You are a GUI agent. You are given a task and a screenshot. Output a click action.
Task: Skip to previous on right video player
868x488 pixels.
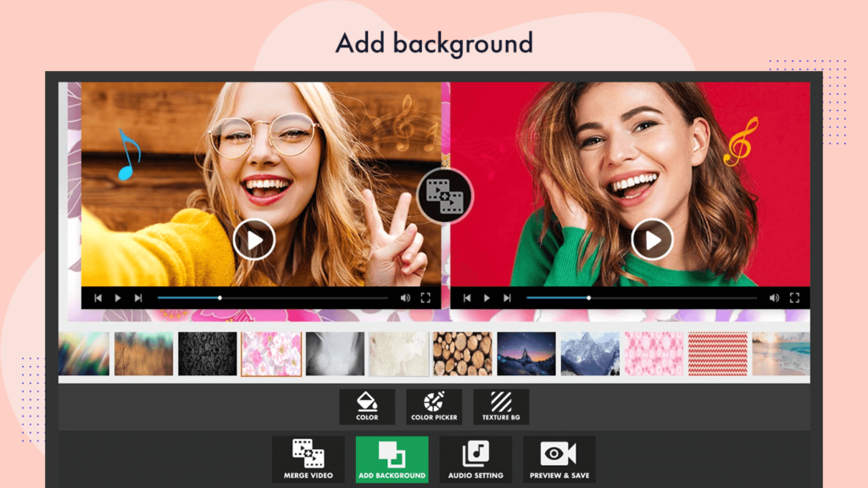point(467,298)
